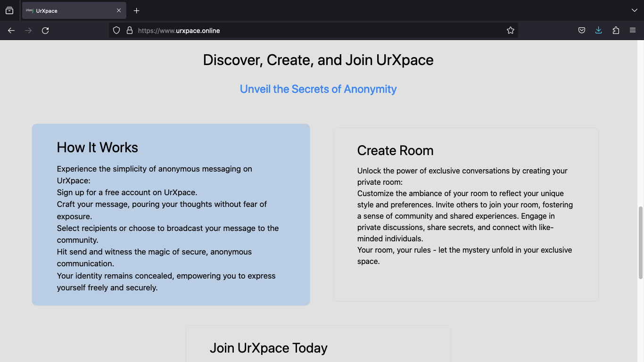Bookmark this page with star icon
The image size is (644, 362).
pos(511,31)
